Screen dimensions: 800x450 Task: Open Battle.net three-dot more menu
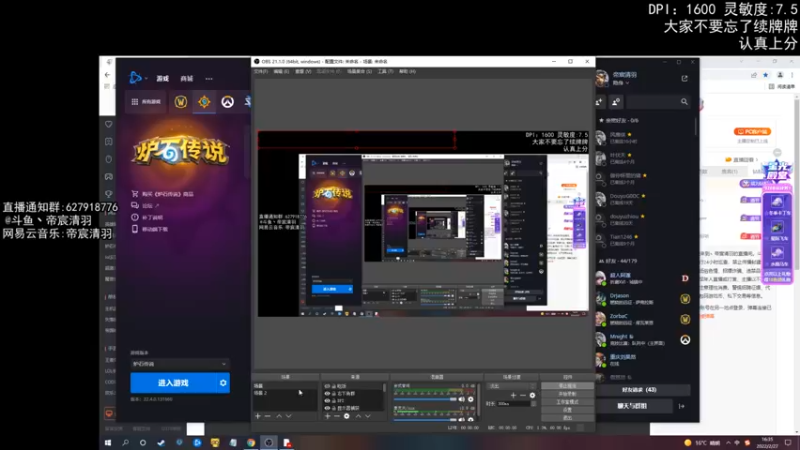click(x=209, y=79)
